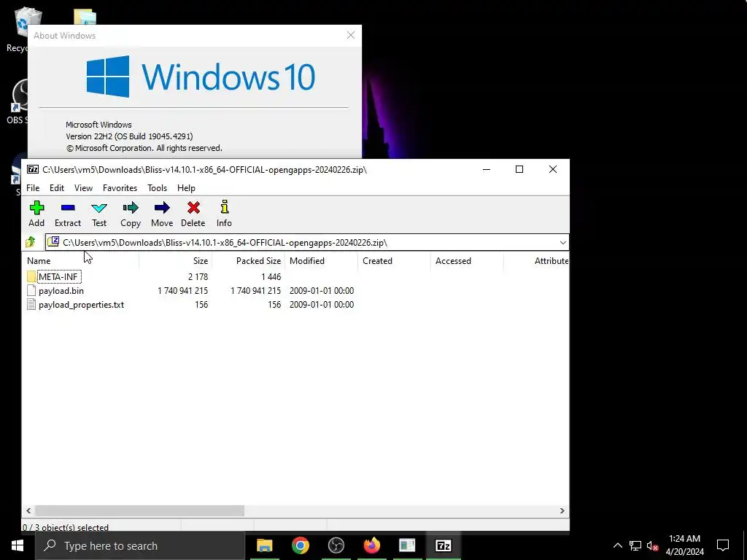Screen dimensions: 747x560
Task: Open the notification center icon
Action: point(723,545)
